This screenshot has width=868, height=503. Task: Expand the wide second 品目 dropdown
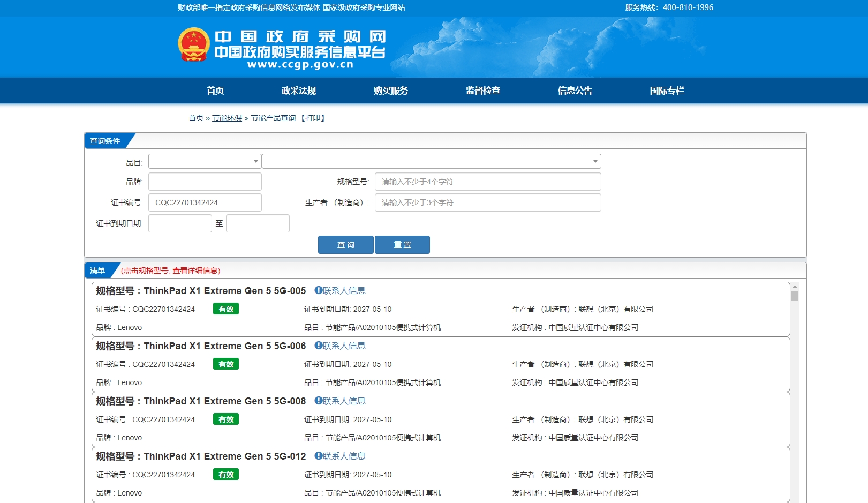[x=432, y=161]
